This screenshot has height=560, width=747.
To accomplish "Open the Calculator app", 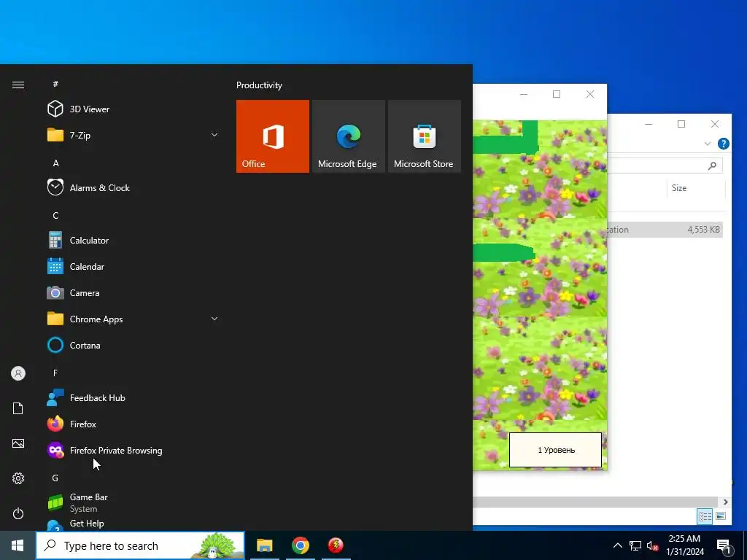I will tap(133, 241).
